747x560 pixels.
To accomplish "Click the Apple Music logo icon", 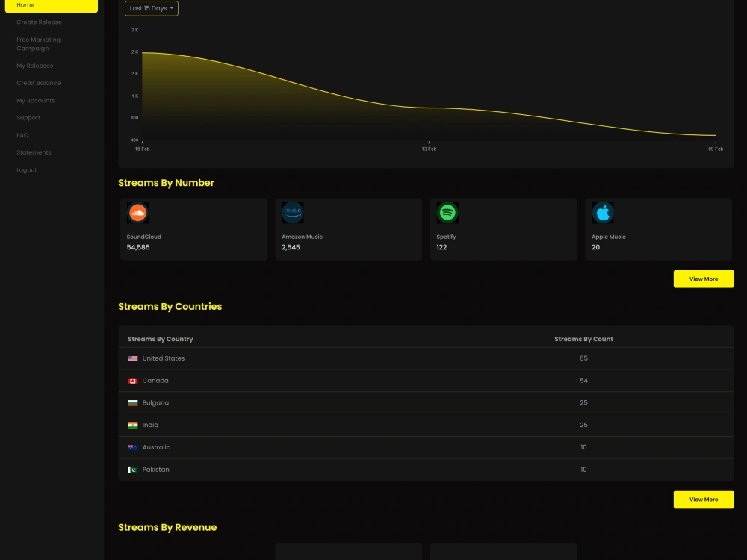I will (603, 212).
